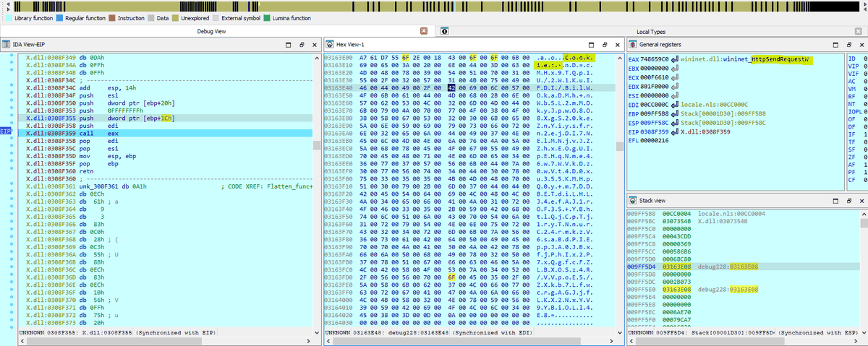
Task: Close the General registers panel
Action: 861,45
